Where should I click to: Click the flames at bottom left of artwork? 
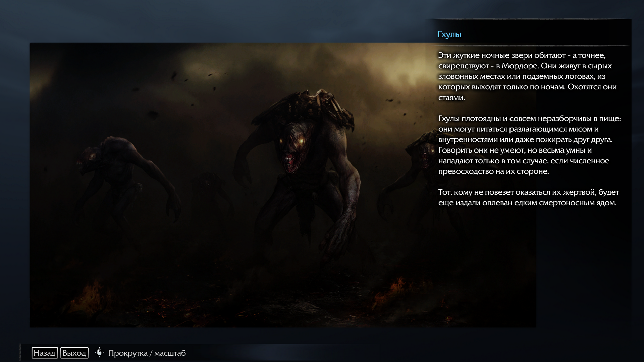coord(91,295)
